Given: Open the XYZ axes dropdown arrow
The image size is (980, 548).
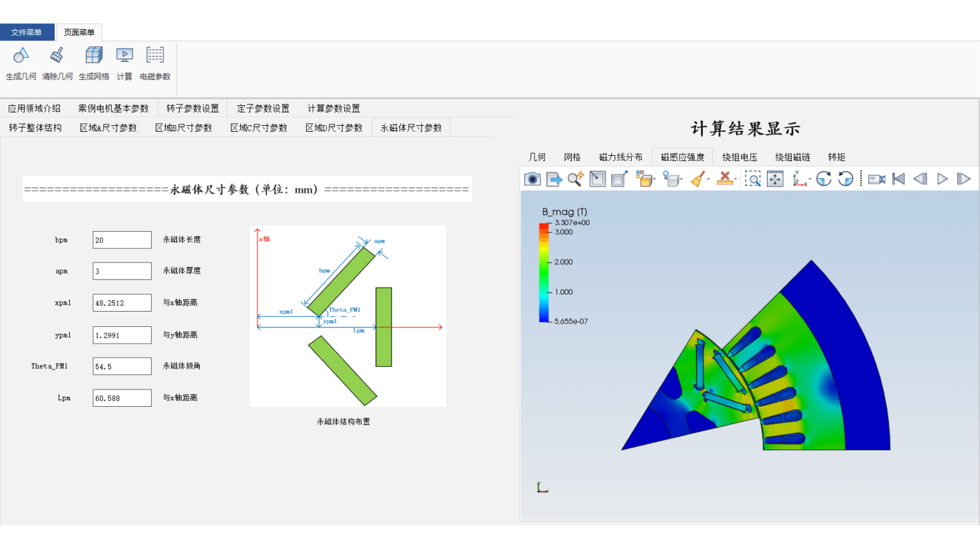Looking at the screenshot, I should (x=810, y=179).
